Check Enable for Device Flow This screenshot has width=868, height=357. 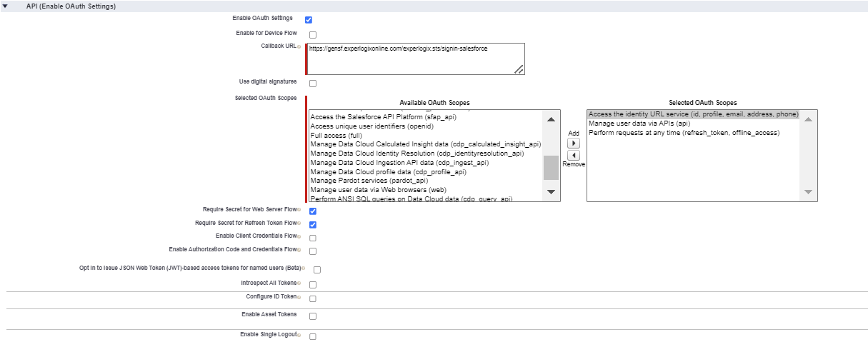[x=313, y=35]
